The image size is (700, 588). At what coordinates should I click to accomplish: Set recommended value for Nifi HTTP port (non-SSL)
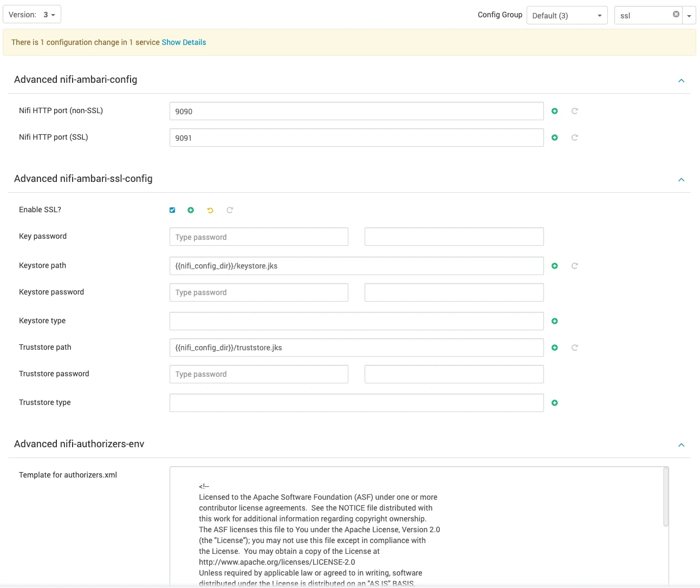pos(575,111)
